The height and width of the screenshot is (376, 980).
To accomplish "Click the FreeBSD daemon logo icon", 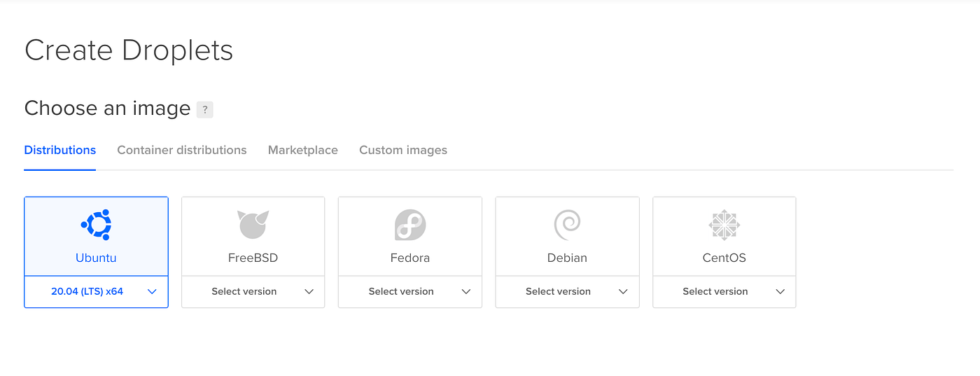I will click(x=253, y=225).
